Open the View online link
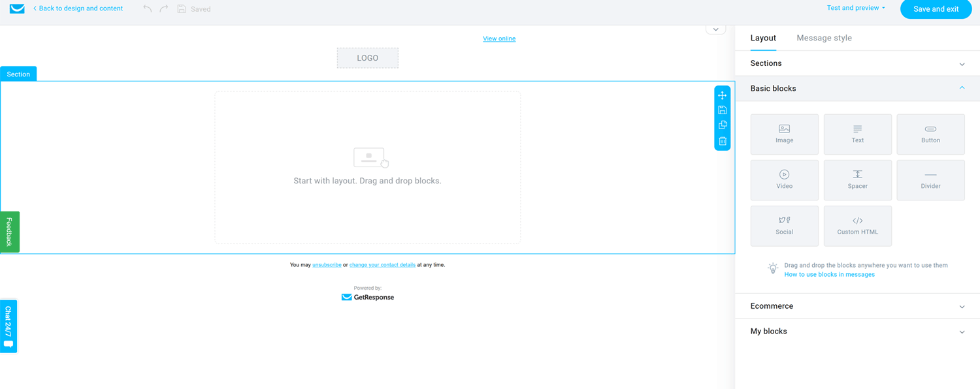The height and width of the screenshot is (389, 980). click(499, 39)
